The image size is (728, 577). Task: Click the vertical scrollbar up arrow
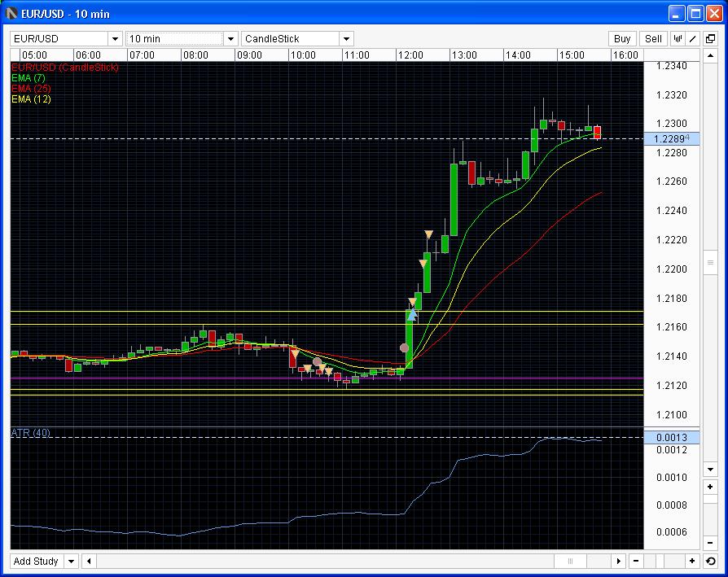tap(710, 56)
